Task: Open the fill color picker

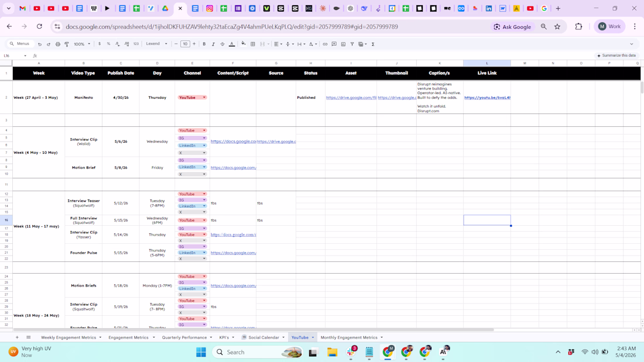Action: click(244, 44)
